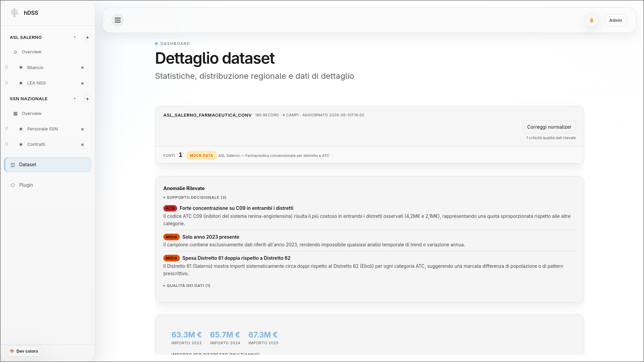The image size is (644, 362).
Task: Collapse the ASL SALERNO section arrow
Action: click(75, 37)
